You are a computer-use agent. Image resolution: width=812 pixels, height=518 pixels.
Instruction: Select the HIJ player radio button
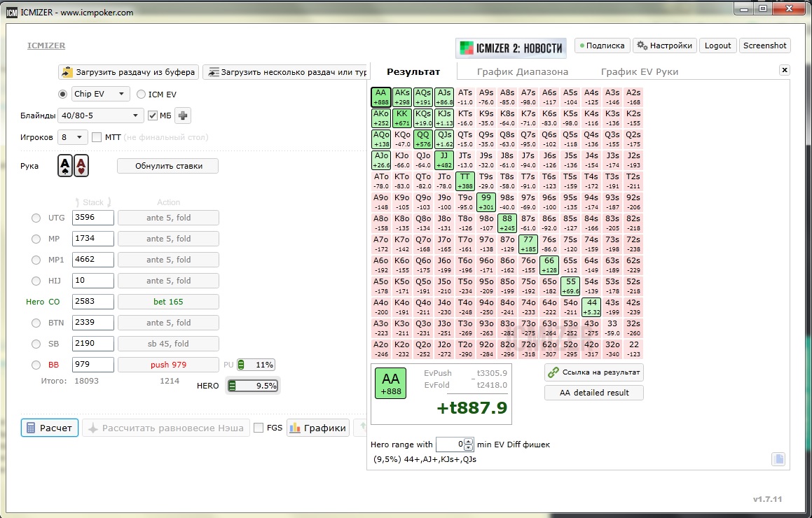[x=36, y=281]
